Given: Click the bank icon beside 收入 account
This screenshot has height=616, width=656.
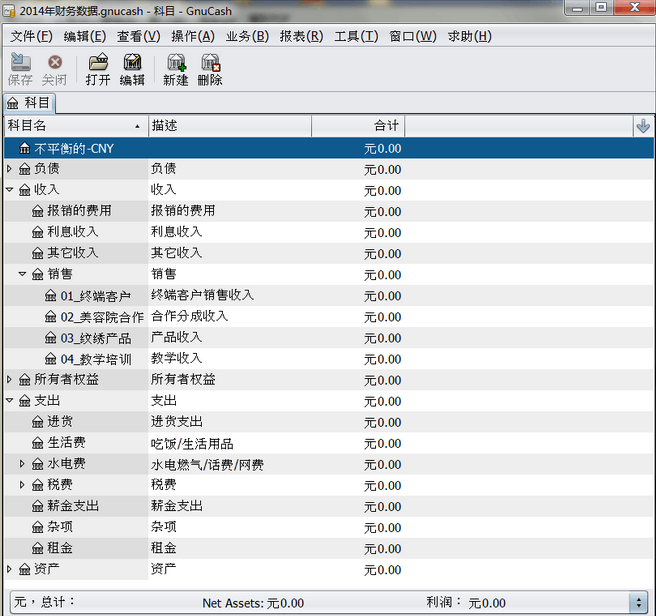Looking at the screenshot, I should pos(25,190).
